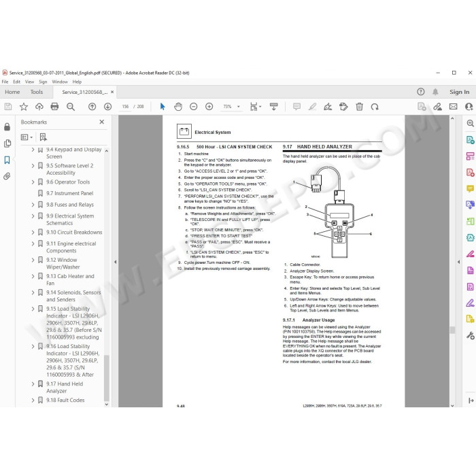Expand 9.10 Circuit Breakdowns bookmark

pyautogui.click(x=33, y=233)
